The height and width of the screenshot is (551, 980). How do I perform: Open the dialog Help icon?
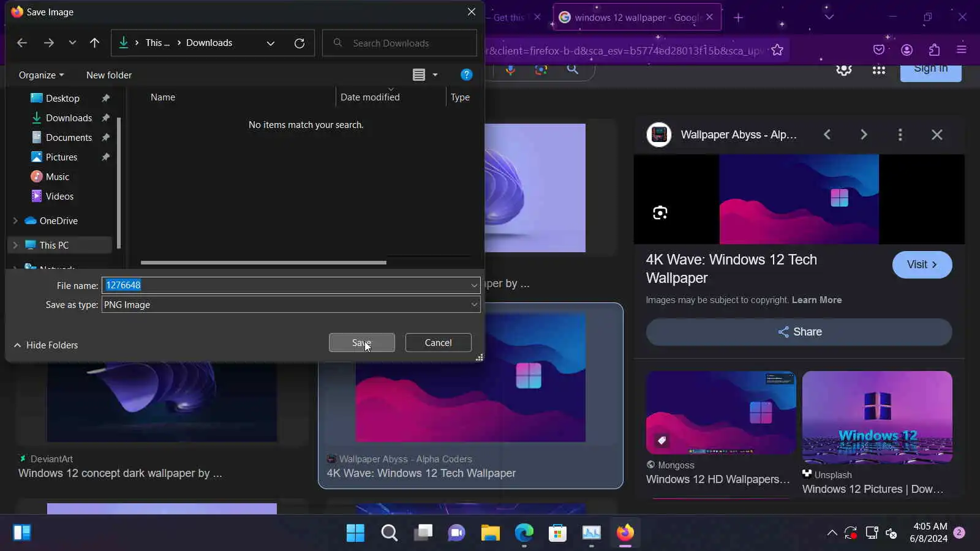pyautogui.click(x=466, y=75)
